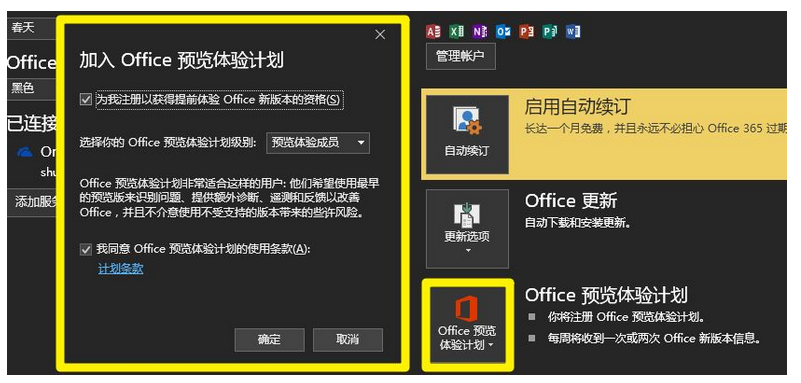Open the 预览体验成员 level dropdown
The image size is (801, 383).
point(318,142)
